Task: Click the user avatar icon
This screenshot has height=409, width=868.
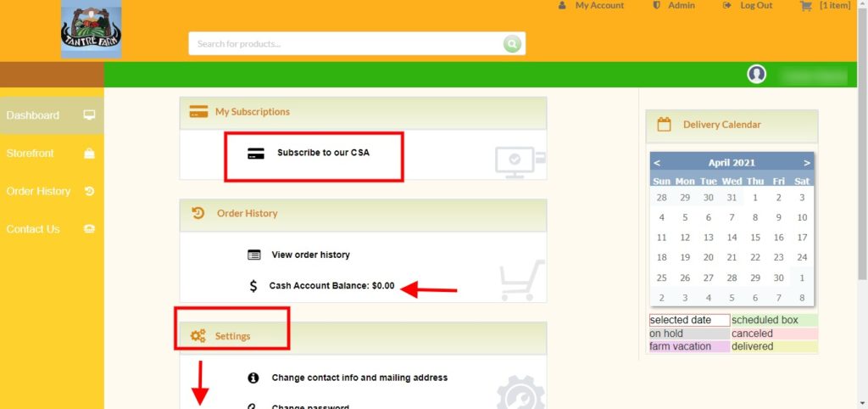Action: (x=756, y=74)
